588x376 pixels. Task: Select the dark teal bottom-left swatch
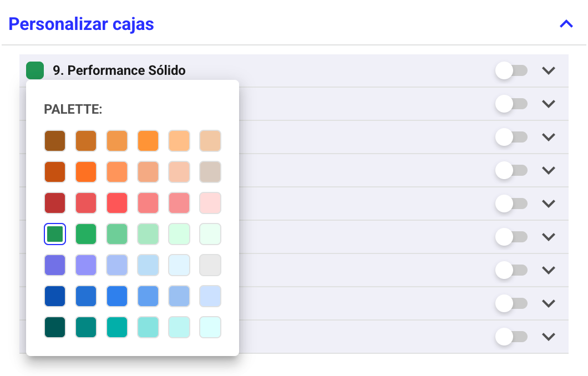click(x=55, y=327)
